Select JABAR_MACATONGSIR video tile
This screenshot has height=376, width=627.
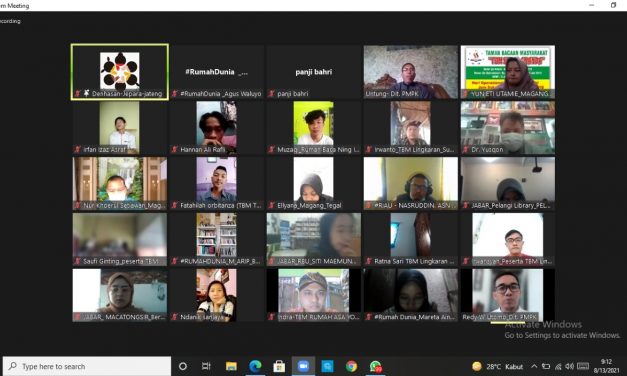[120, 295]
